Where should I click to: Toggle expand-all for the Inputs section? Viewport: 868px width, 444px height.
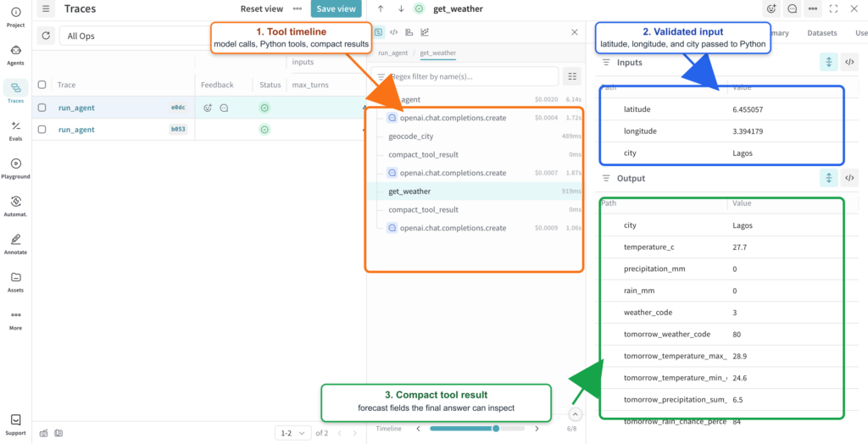coord(829,63)
